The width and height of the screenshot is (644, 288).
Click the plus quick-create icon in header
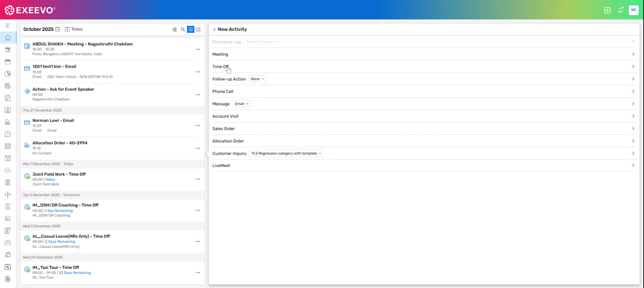point(607,10)
